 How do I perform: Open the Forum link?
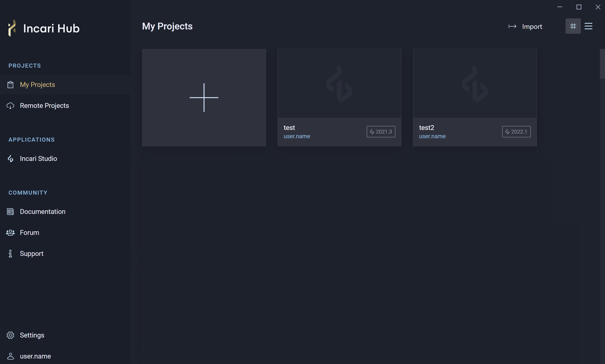(65, 233)
